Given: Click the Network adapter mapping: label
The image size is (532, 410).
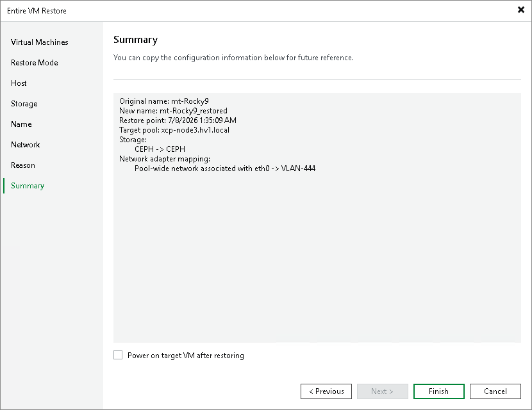Looking at the screenshot, I should pos(165,159).
